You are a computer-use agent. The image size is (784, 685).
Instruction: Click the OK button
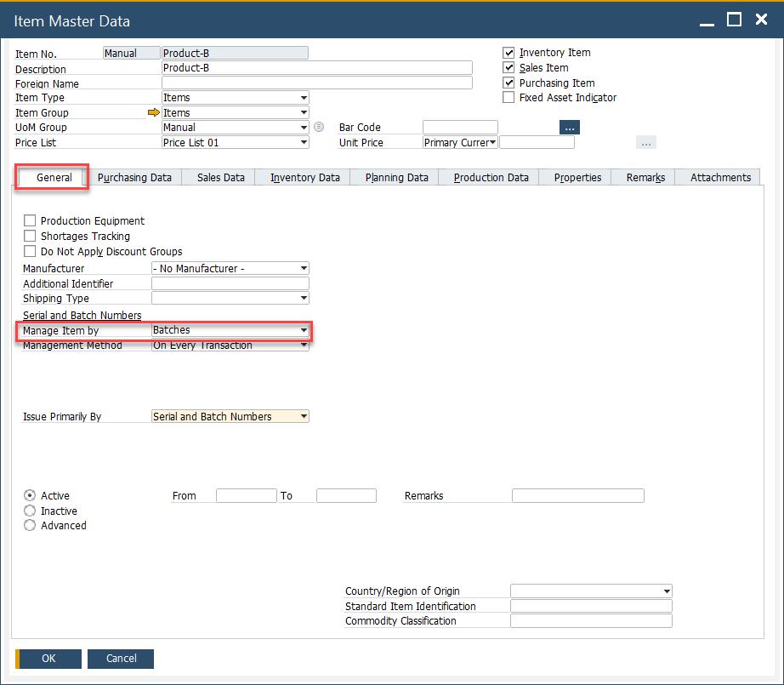point(48,659)
